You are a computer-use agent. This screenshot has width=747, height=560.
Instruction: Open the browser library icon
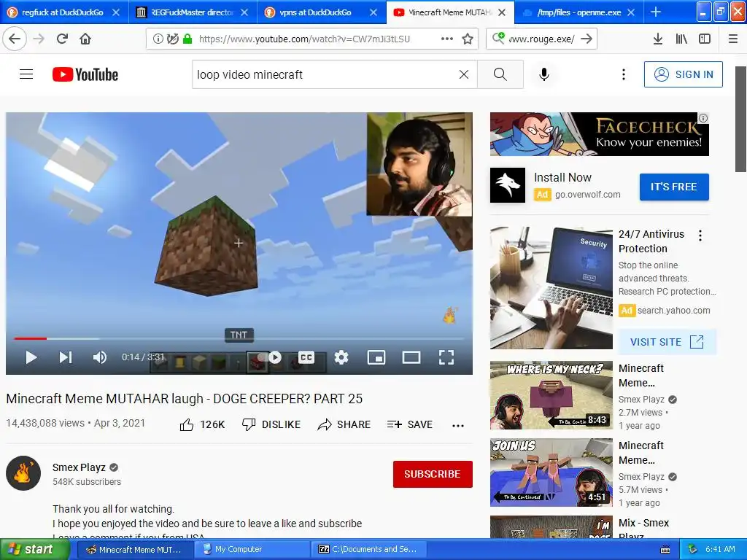(681, 39)
